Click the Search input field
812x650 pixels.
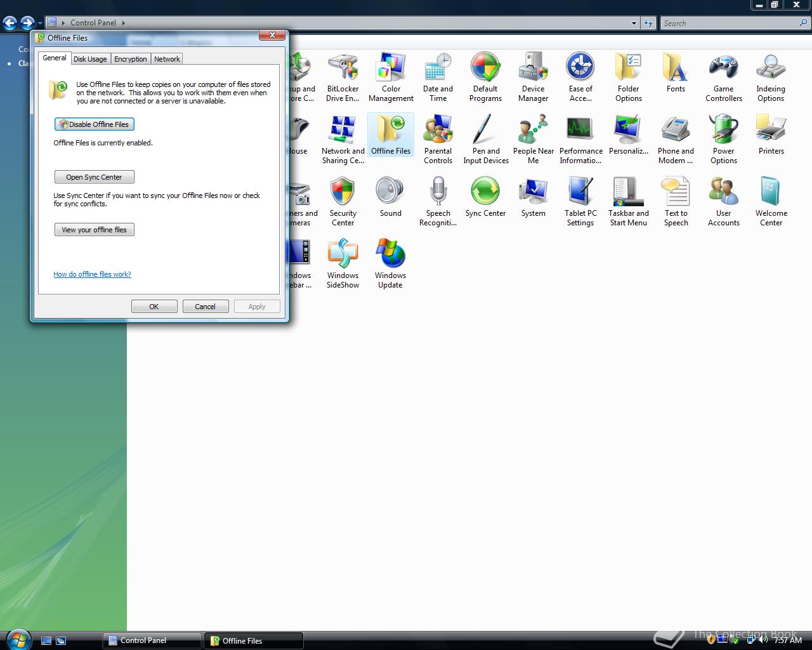click(730, 23)
